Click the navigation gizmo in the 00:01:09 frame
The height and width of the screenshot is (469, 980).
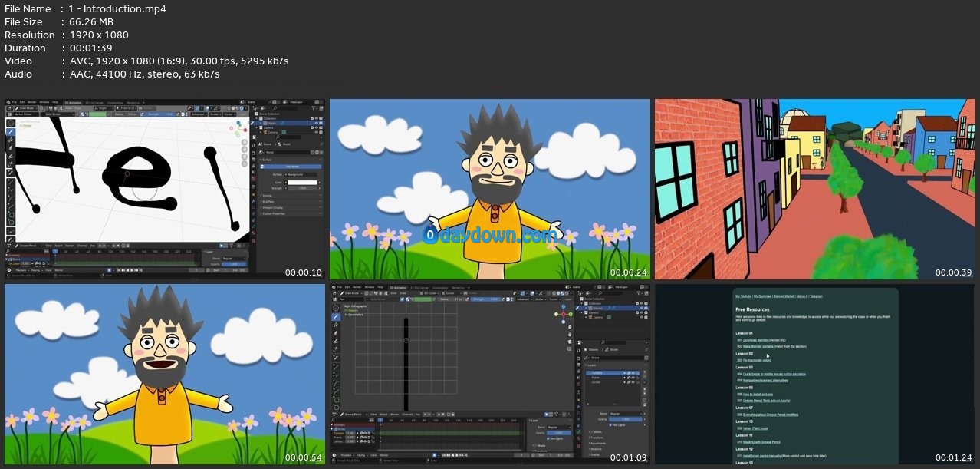(x=564, y=314)
